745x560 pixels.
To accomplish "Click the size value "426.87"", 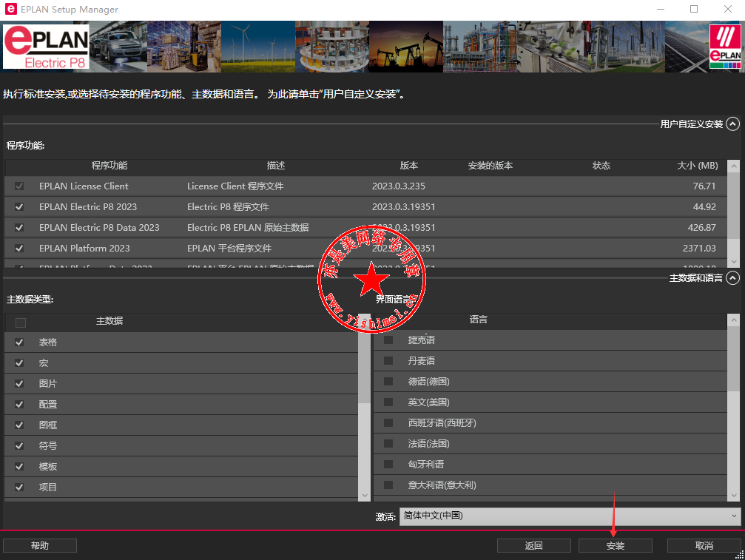I will 702,228.
